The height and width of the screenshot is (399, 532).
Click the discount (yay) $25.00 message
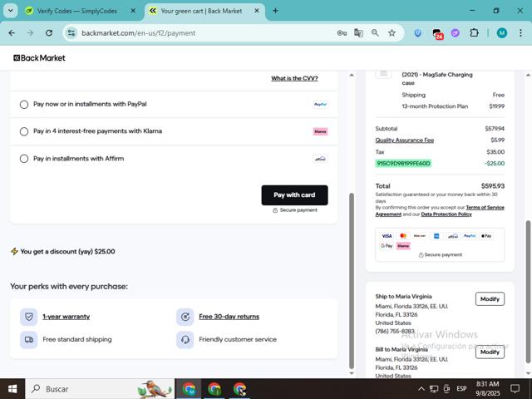click(x=67, y=251)
